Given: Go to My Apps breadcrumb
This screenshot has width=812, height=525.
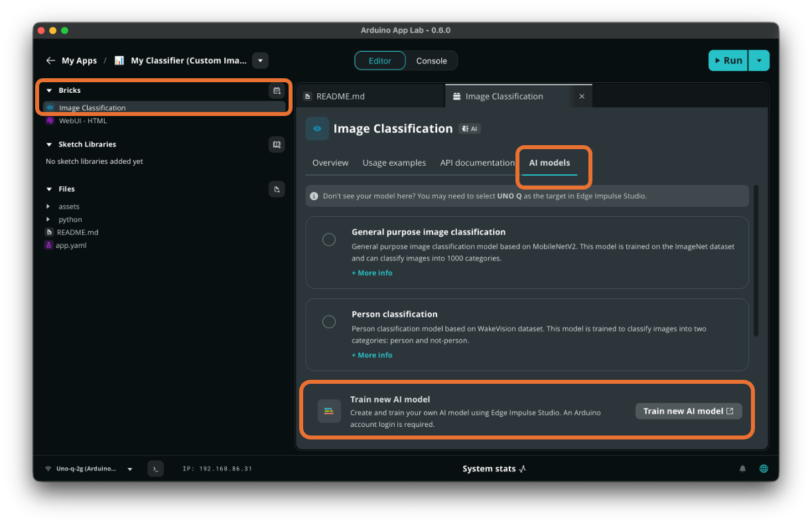Looking at the screenshot, I should point(79,60).
